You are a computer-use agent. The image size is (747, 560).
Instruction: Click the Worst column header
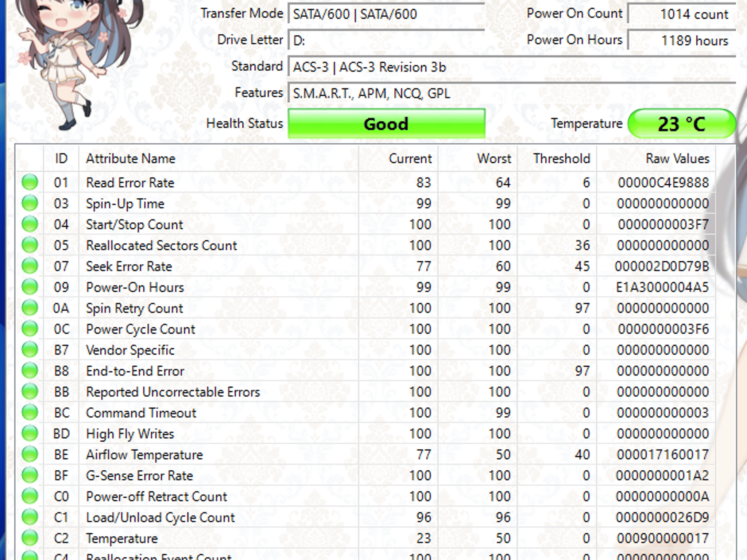pyautogui.click(x=477, y=159)
